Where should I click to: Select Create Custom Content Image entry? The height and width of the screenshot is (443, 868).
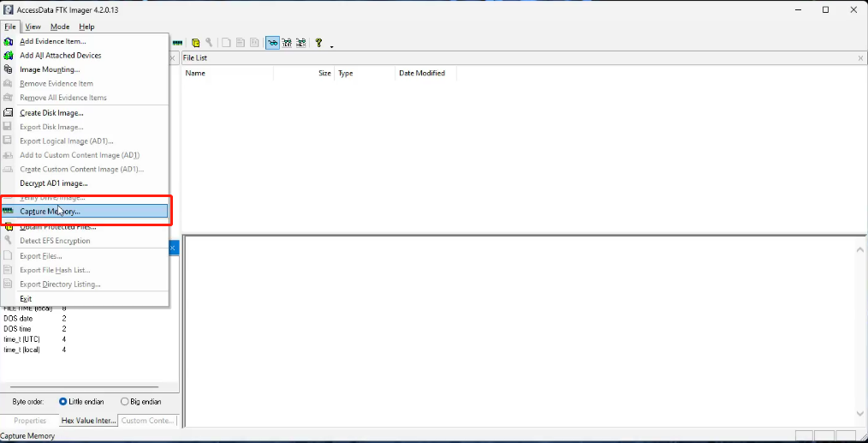(x=85, y=169)
